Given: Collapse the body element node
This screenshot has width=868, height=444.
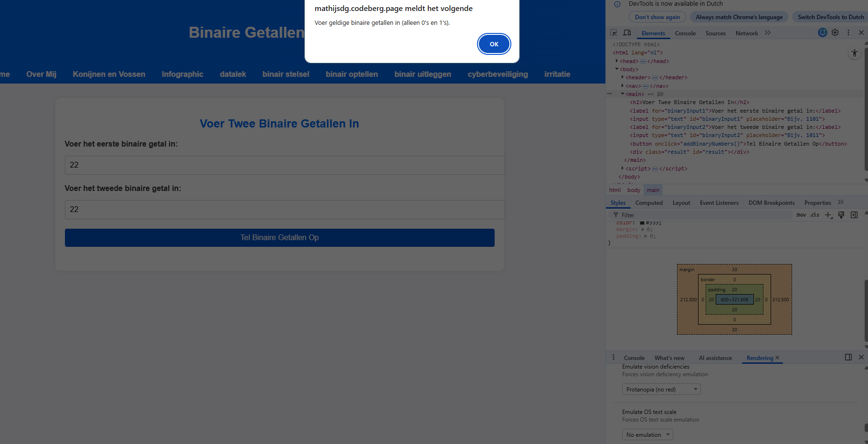Looking at the screenshot, I should click(617, 69).
